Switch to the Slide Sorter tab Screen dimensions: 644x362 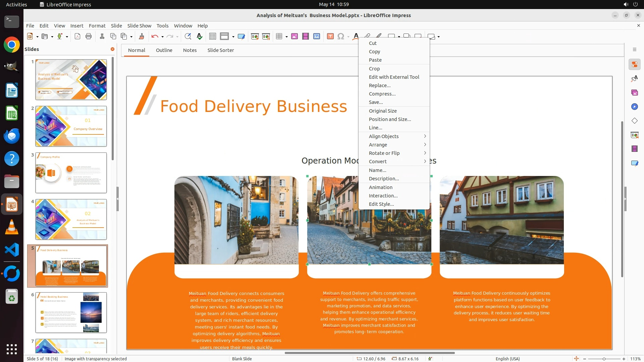click(220, 50)
